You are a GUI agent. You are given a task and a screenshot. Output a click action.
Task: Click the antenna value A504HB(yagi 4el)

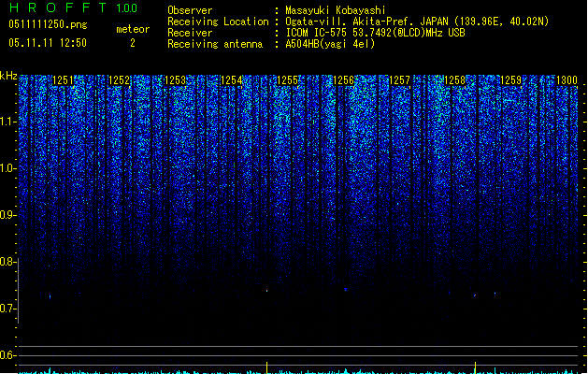pyautogui.click(x=330, y=44)
